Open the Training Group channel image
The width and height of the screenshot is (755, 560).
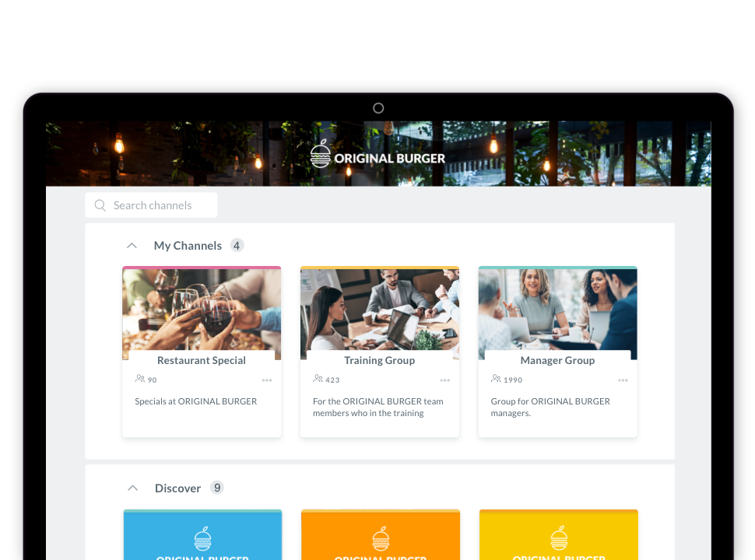point(379,309)
